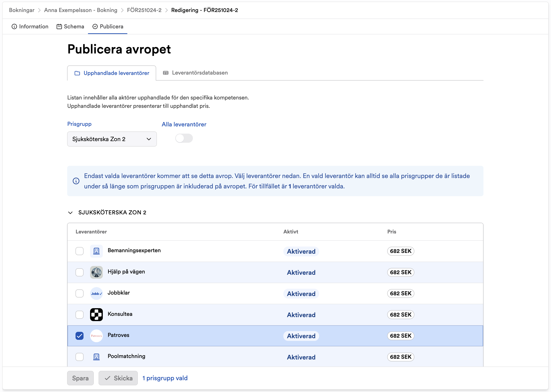Click the Konsultea supplier name

pyautogui.click(x=120, y=314)
